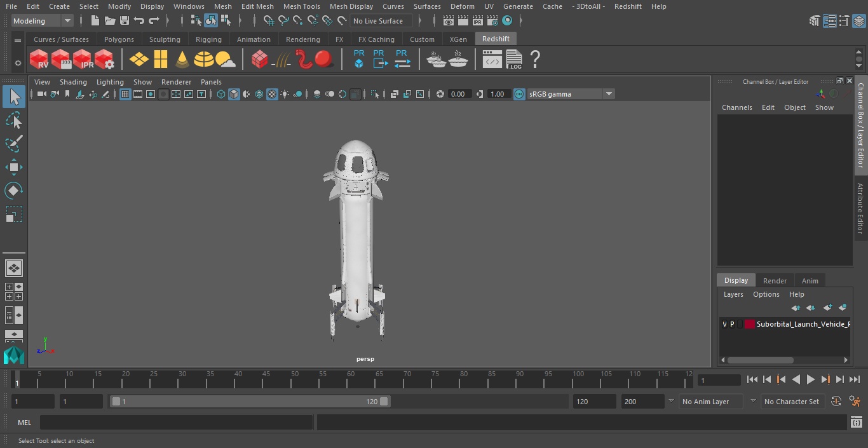Open the auto keyframe settings icon
868x448 pixels.
(836, 402)
